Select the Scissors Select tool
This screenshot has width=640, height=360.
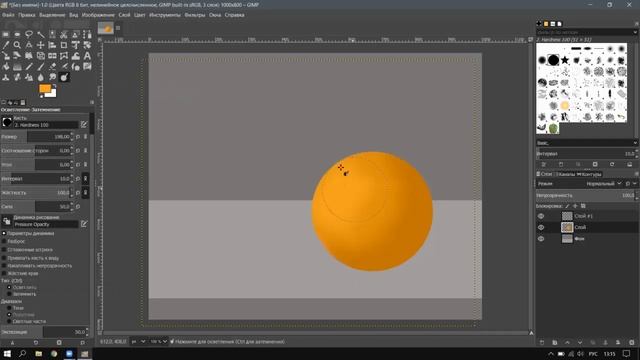click(x=64, y=34)
